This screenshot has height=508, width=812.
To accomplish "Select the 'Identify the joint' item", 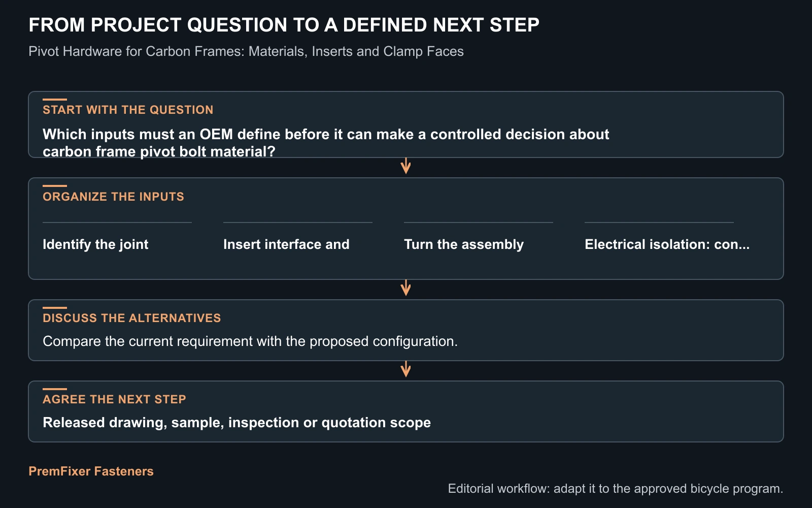I will pyautogui.click(x=95, y=244).
